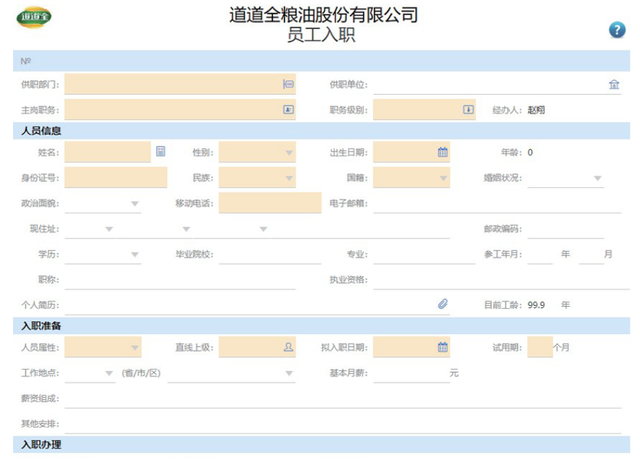Click the 电子邮箱 input field

pos(497,203)
